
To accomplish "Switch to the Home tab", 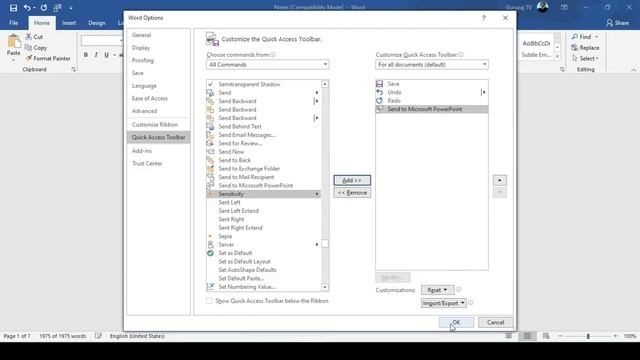I will click(42, 23).
